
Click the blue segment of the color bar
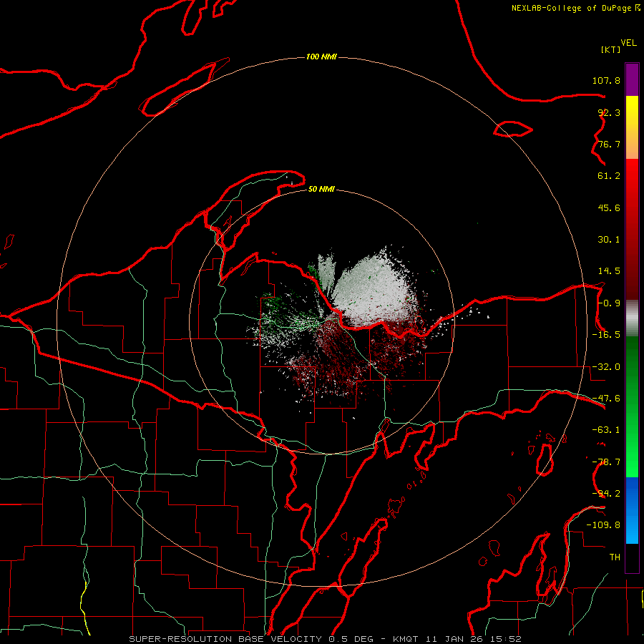pyautogui.click(x=632, y=510)
